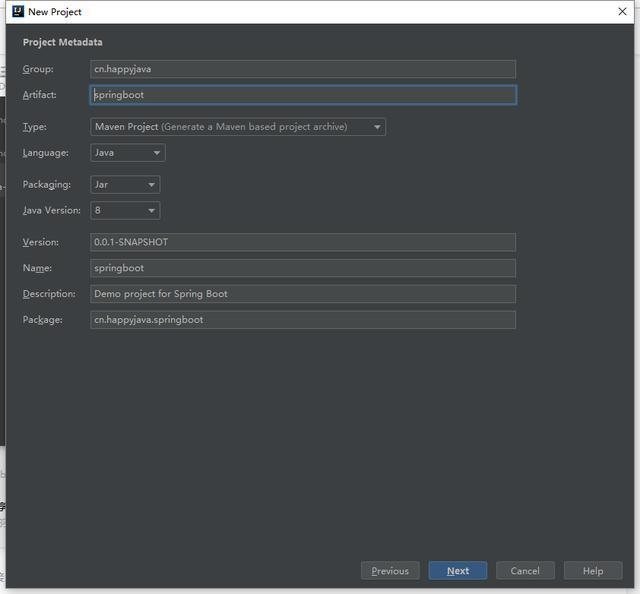
Task: Open the Language dropdown showing Java
Action: (128, 153)
